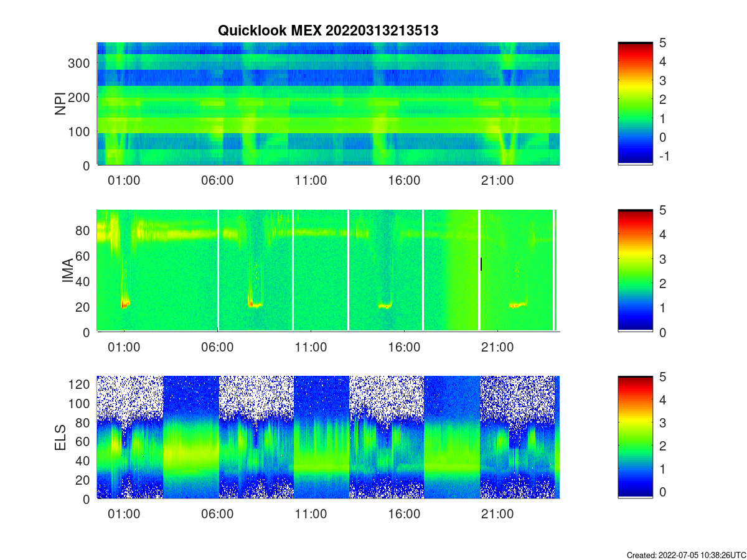
Task: Click the ELS panel color bar
Action: point(635,437)
